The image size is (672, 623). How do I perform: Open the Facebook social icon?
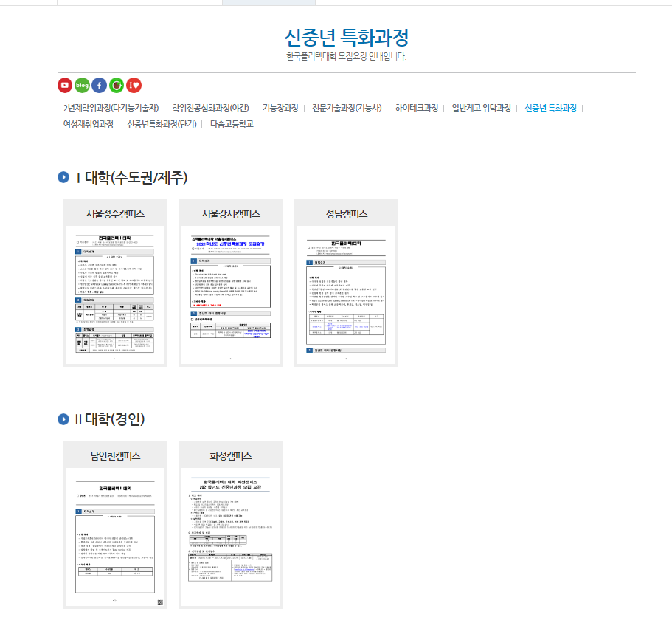coord(100,86)
